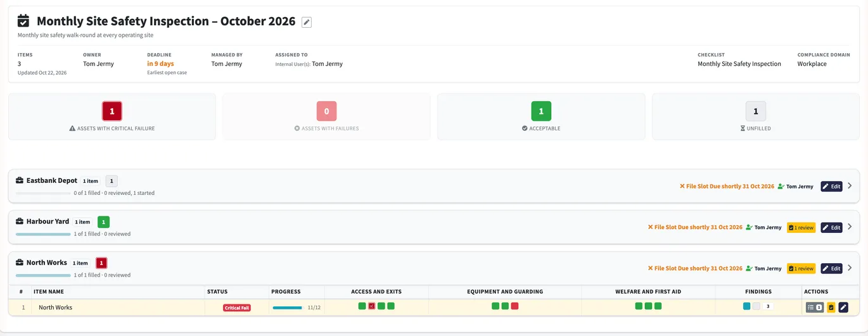Click the teal square in Findings column
The image size is (868, 336).
747,306
